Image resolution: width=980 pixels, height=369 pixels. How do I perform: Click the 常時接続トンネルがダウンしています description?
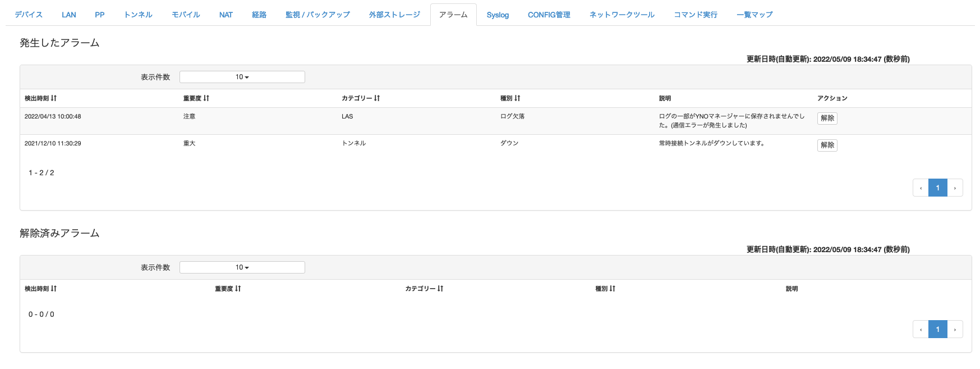pos(711,143)
